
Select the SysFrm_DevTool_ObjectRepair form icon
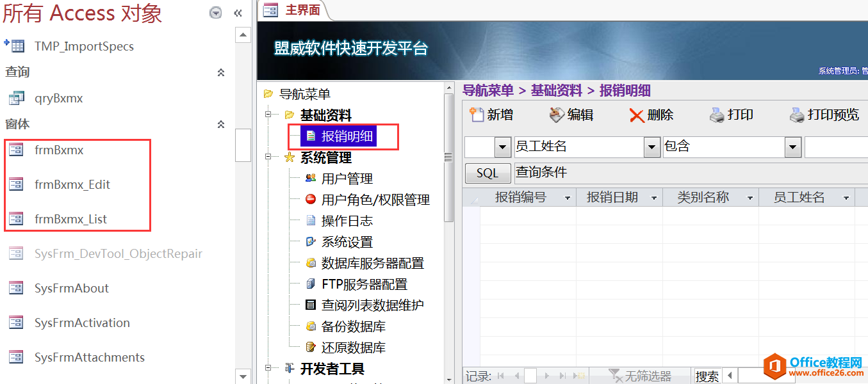tap(16, 254)
